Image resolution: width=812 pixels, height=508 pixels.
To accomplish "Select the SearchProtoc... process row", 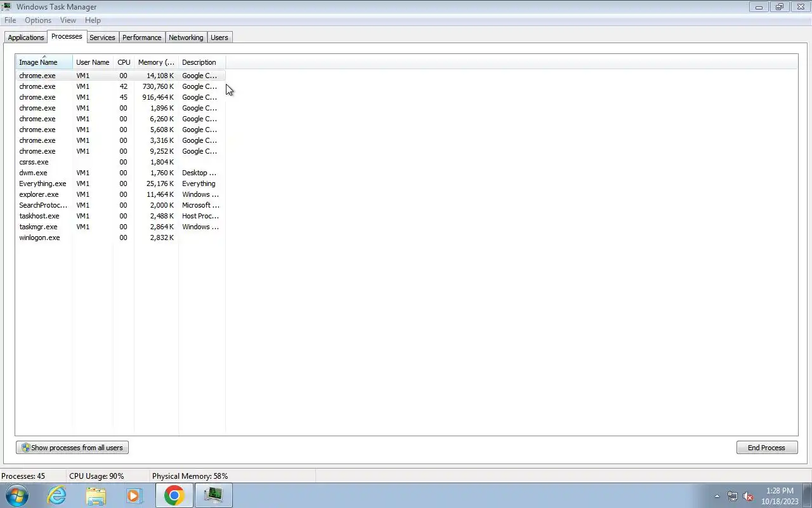I will pyautogui.click(x=121, y=205).
